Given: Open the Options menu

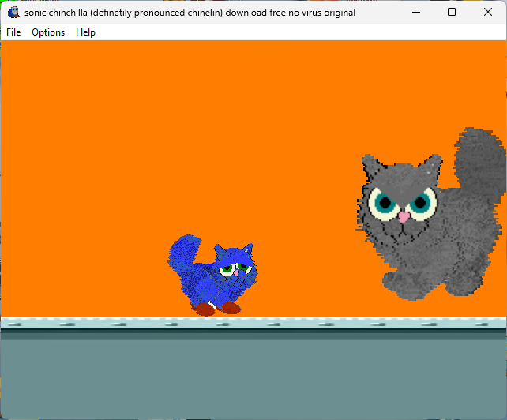Looking at the screenshot, I should coord(48,32).
